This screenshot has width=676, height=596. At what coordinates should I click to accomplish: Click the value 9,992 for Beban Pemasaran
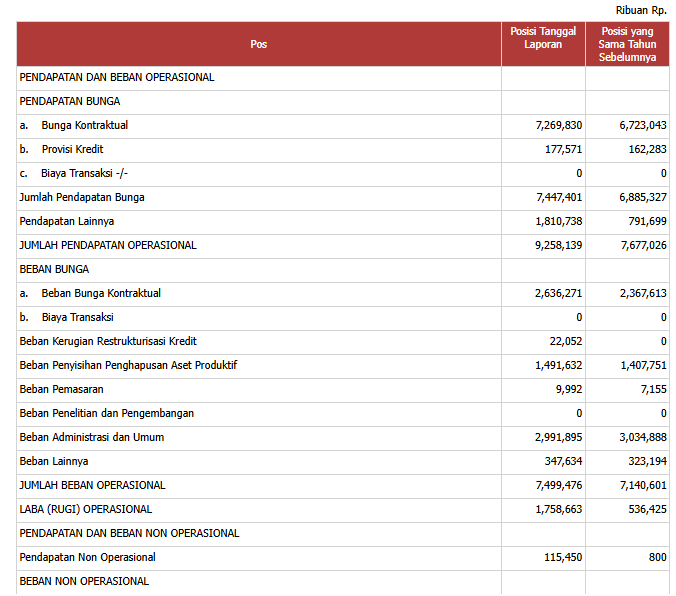[x=567, y=389]
